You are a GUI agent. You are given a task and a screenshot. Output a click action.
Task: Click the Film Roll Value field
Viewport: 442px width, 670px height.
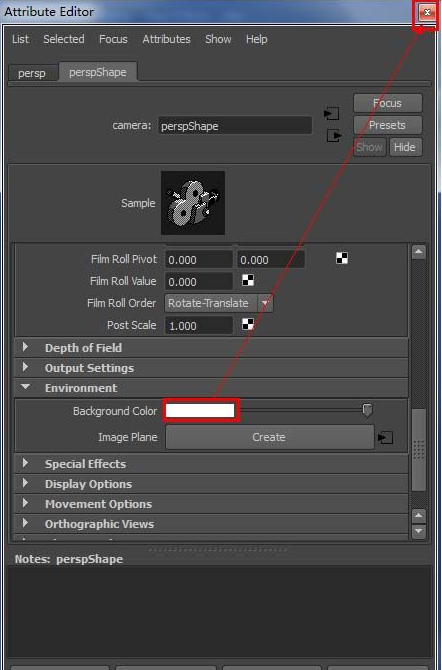point(199,282)
